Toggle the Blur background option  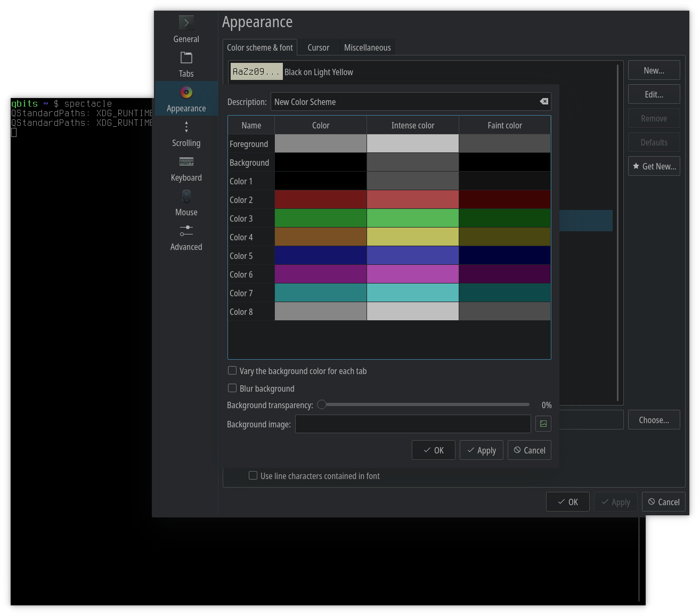[x=232, y=388]
